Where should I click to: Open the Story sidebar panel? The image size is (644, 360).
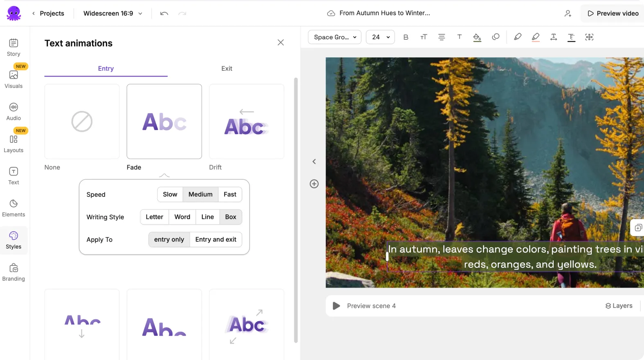pos(13,47)
